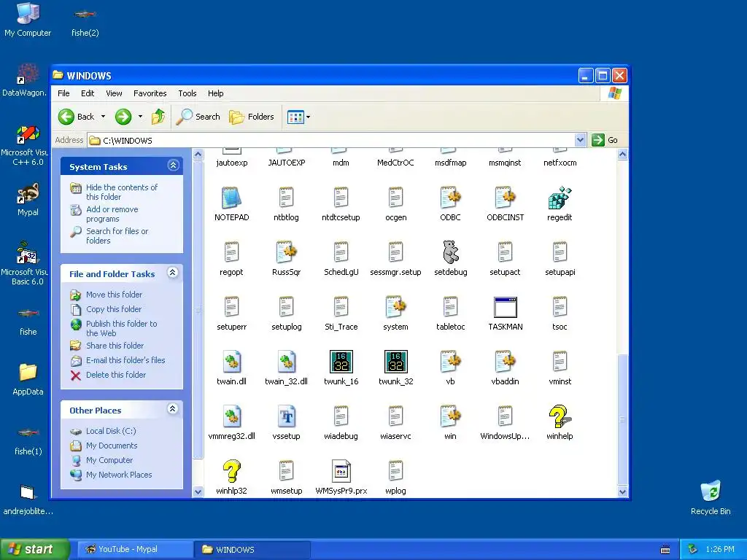Screen dimensions: 747x560
Task: Select the twunk_16 icon
Action: pyautogui.click(x=341, y=362)
